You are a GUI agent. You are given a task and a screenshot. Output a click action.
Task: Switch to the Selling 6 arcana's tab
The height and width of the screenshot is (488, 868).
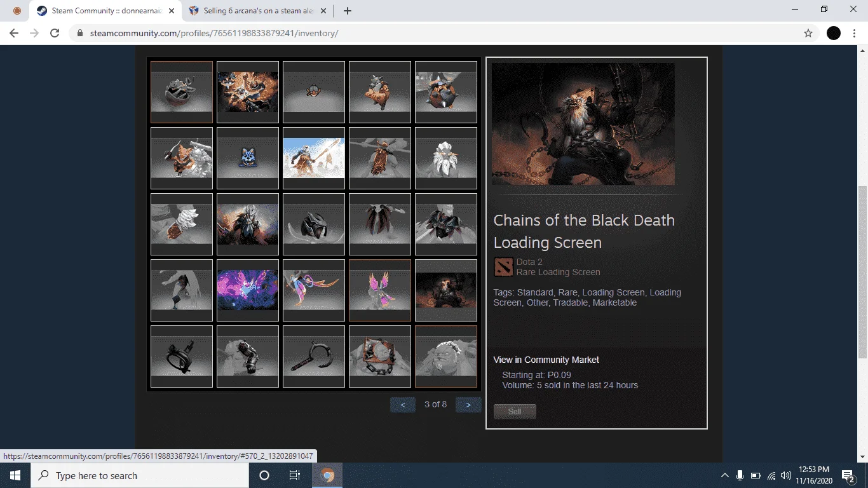pos(257,11)
